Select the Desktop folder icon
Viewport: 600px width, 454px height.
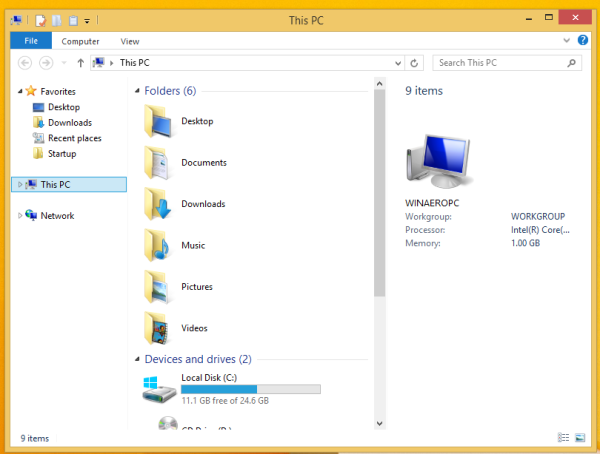pyautogui.click(x=157, y=121)
